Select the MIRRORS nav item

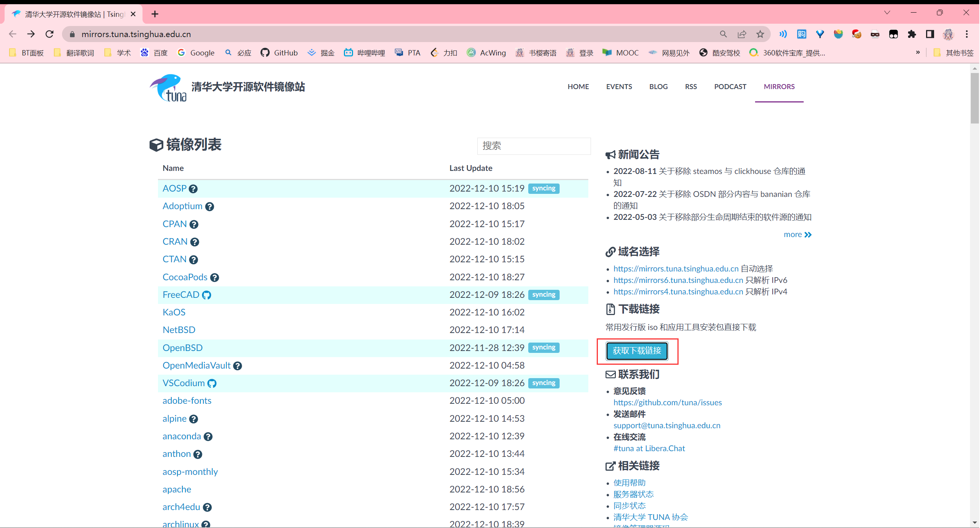779,87
